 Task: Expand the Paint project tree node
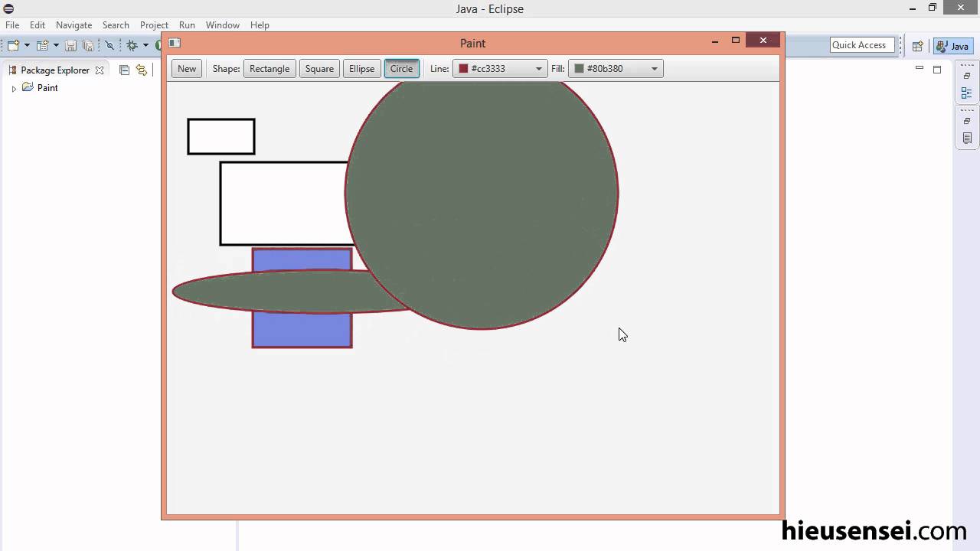pyautogui.click(x=14, y=89)
